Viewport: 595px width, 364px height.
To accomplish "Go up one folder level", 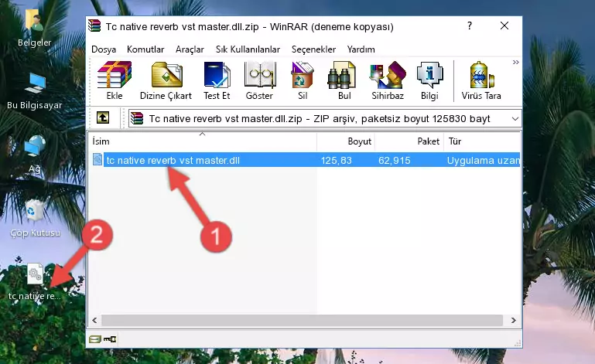I will (x=102, y=118).
